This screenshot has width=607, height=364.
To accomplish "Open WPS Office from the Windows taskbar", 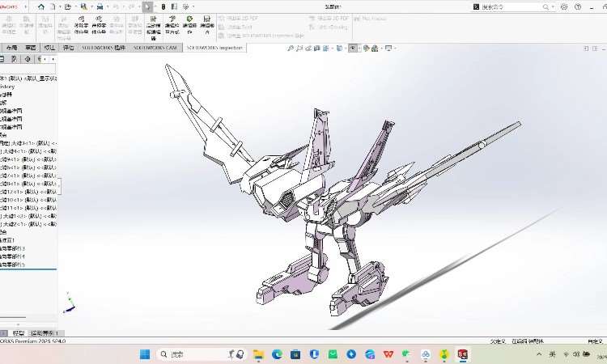I will (x=388, y=354).
